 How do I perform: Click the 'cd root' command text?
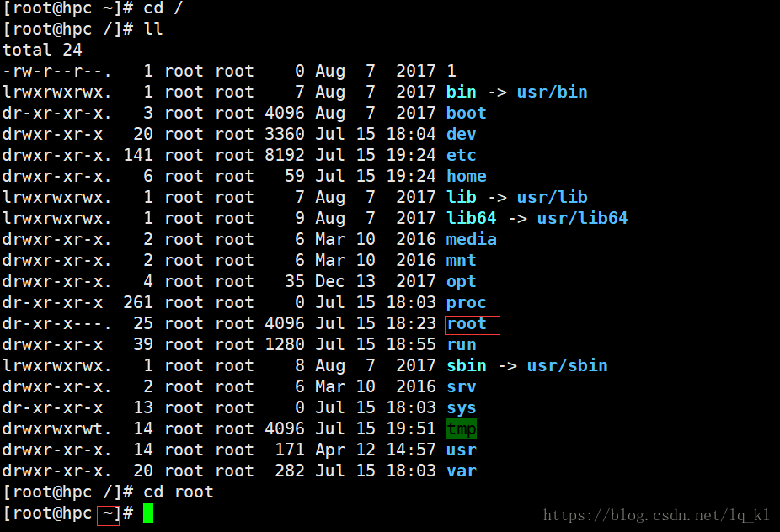point(179,492)
